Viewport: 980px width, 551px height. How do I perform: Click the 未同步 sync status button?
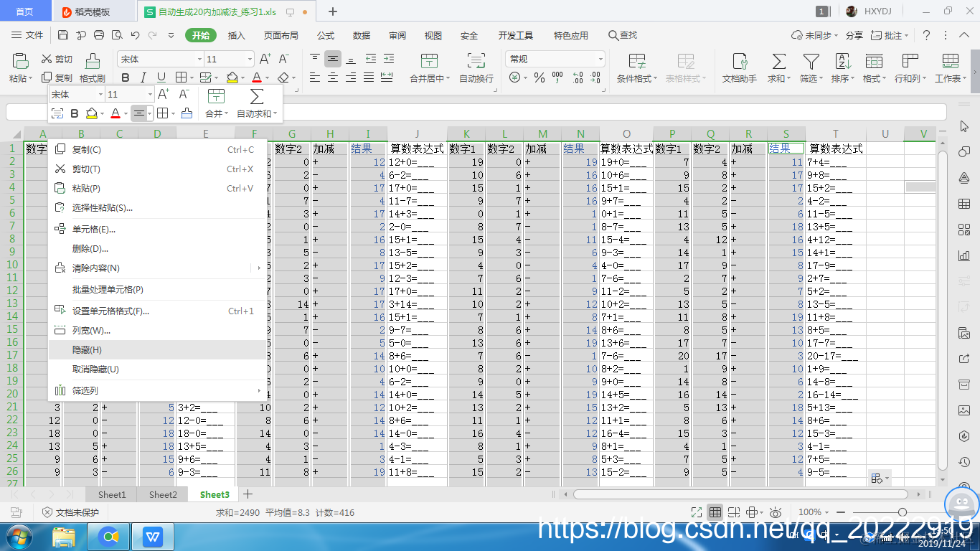coord(814,35)
